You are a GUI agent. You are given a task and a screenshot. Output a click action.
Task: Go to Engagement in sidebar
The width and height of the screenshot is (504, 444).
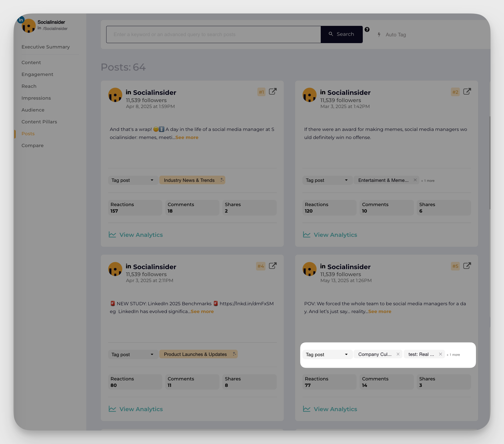click(37, 74)
